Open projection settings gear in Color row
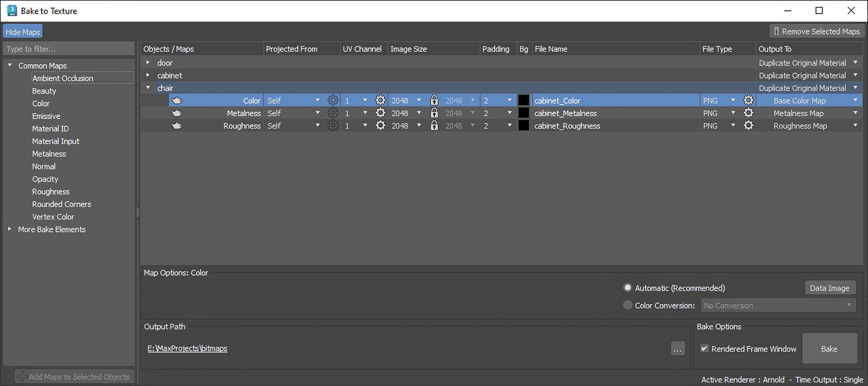The width and height of the screenshot is (868, 386). (333, 100)
